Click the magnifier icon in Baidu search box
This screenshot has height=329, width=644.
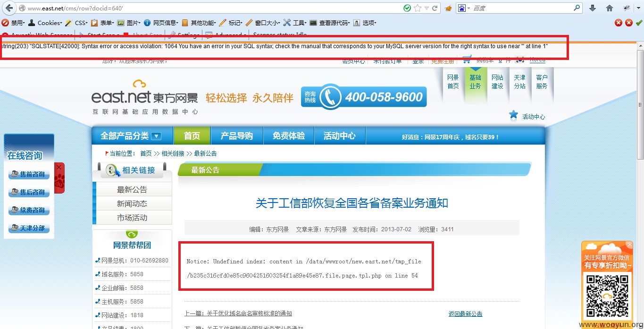[577, 8]
